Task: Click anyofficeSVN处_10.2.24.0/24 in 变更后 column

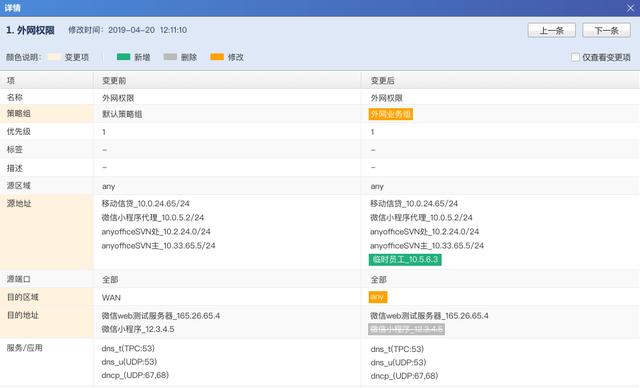Action: tap(424, 231)
